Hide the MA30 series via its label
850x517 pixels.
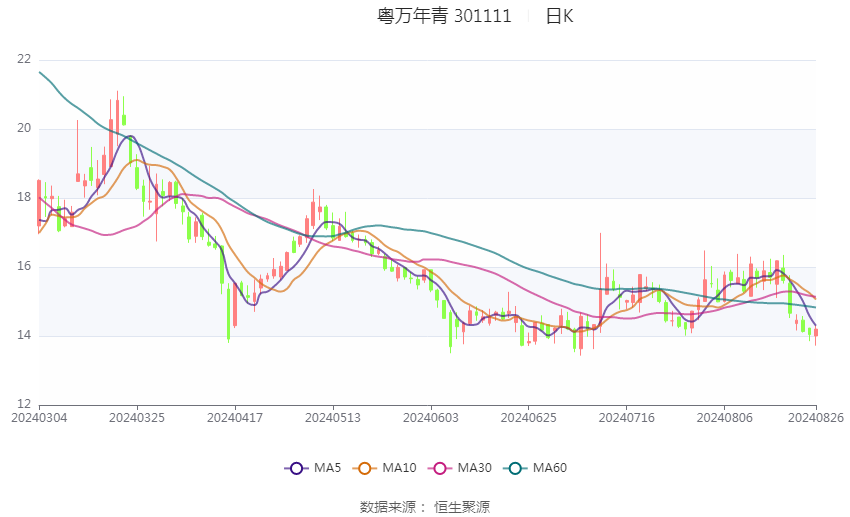pyautogui.click(x=474, y=468)
